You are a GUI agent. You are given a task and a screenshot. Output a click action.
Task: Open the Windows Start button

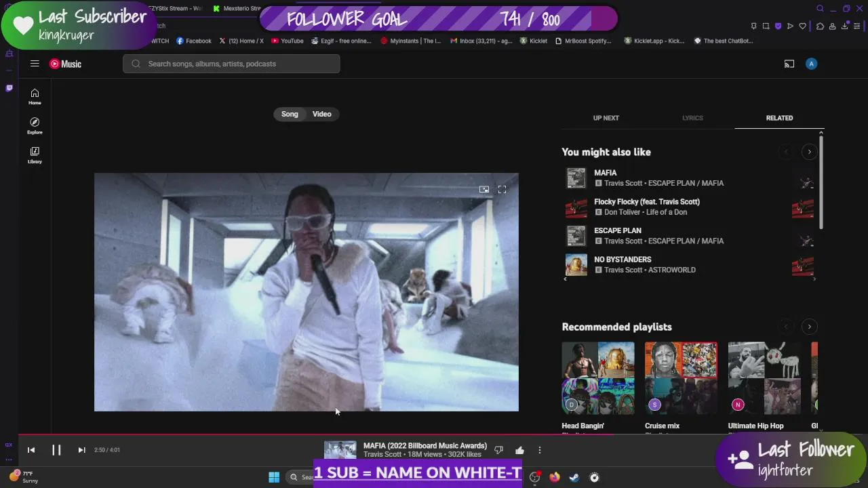[x=274, y=477]
